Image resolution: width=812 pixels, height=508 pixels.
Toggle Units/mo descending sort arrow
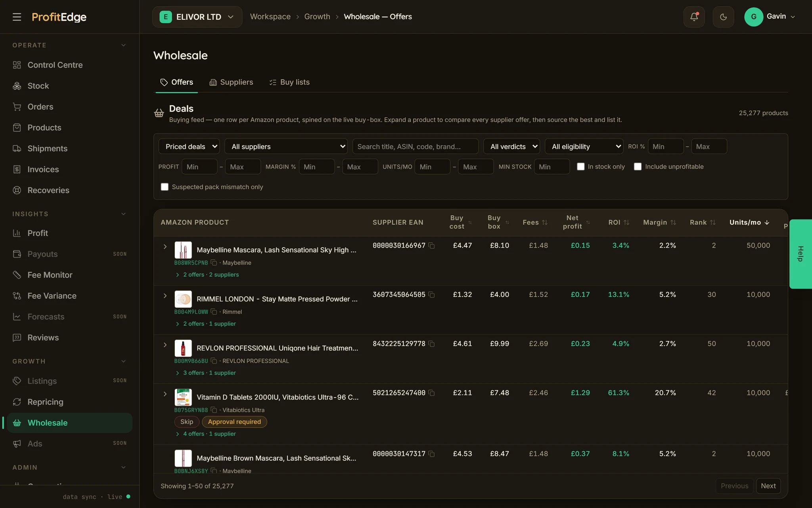[x=767, y=222]
